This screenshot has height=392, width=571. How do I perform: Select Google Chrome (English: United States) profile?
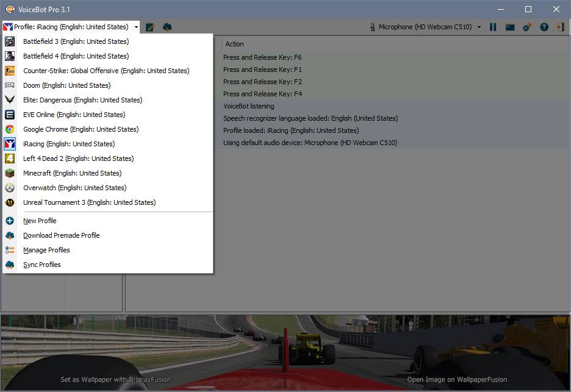[108, 129]
